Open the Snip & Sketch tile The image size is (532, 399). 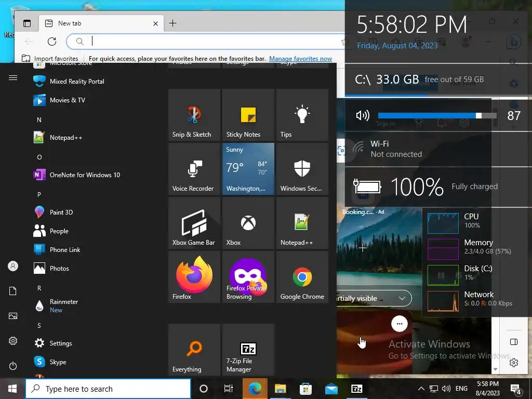(x=194, y=115)
